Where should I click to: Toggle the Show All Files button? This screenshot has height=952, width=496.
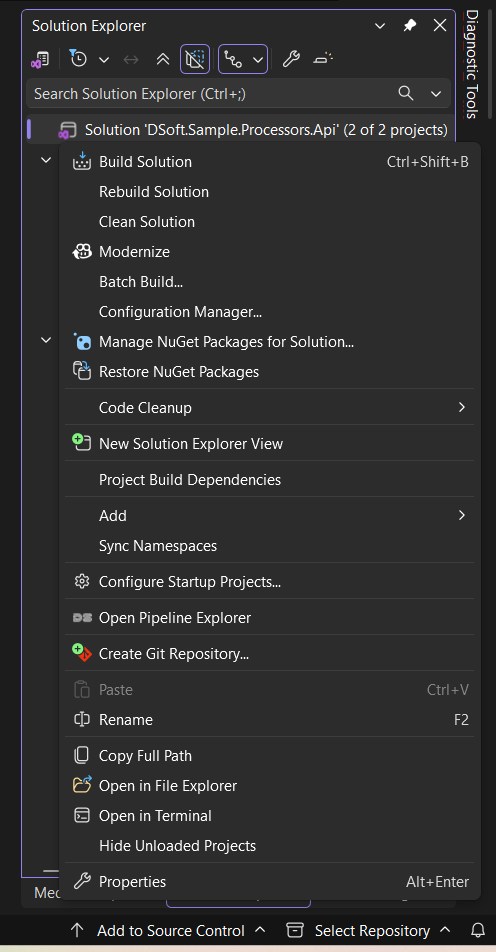[195, 60]
